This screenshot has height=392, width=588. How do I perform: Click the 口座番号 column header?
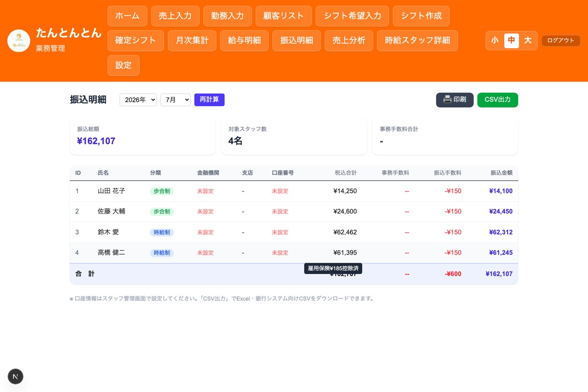(x=283, y=173)
